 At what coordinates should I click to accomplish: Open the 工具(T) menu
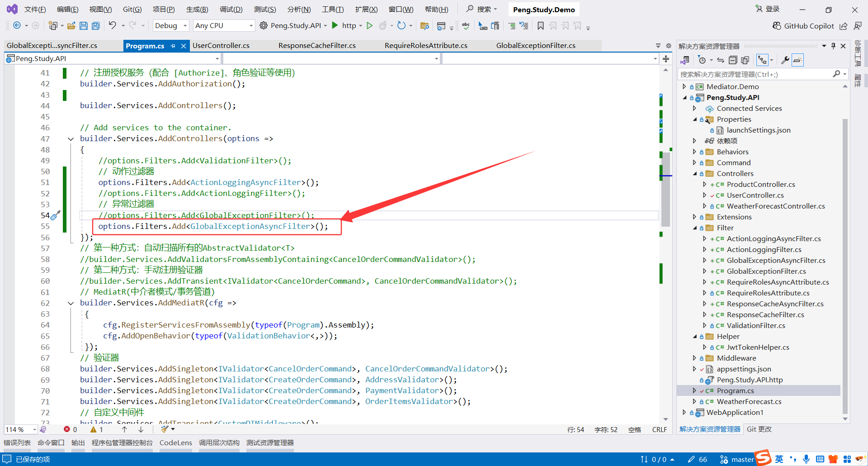coord(333,9)
